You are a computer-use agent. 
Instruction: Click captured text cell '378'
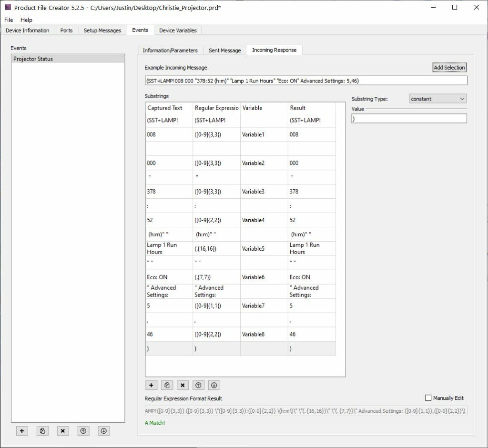coord(169,192)
